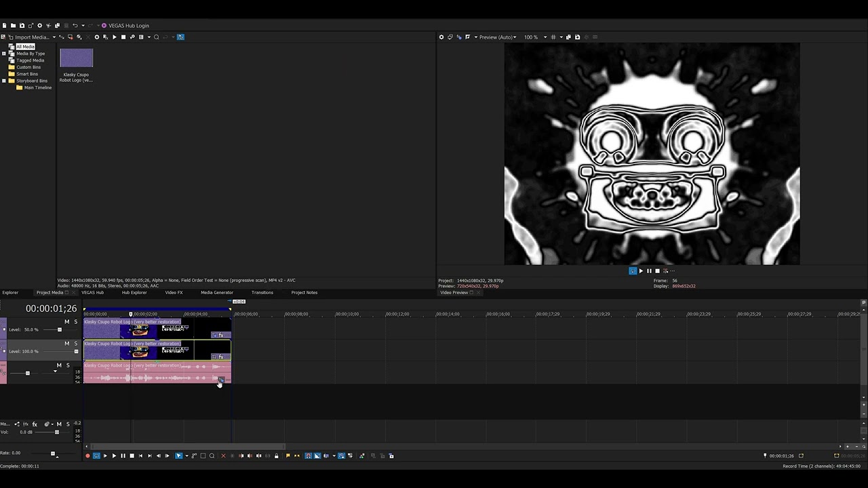
Task: Click the search magnifier in Project Media
Action: coord(156,37)
